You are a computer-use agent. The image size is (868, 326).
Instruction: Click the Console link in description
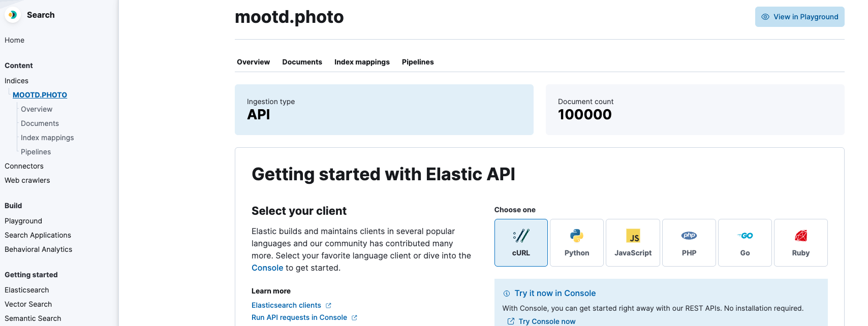[x=267, y=268]
